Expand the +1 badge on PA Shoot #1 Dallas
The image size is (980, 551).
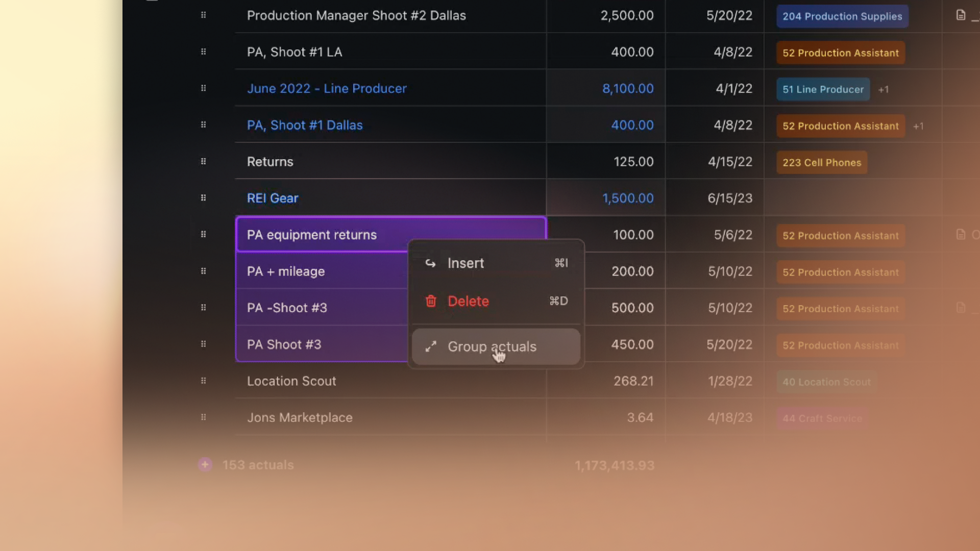pos(918,126)
